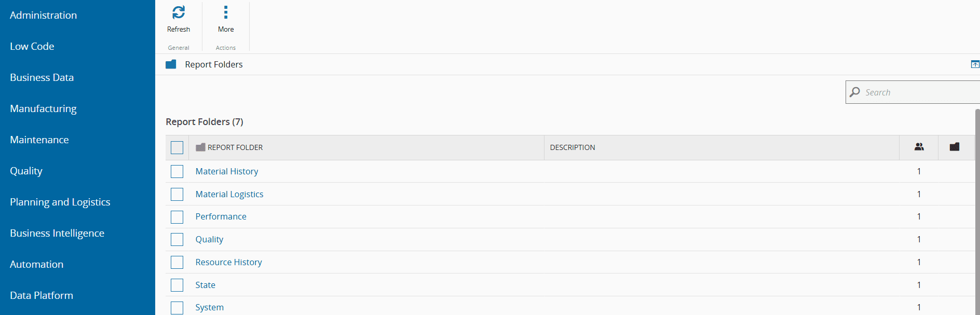Click into the Search input field
Screen dimensions: 980x315
pos(919,92)
